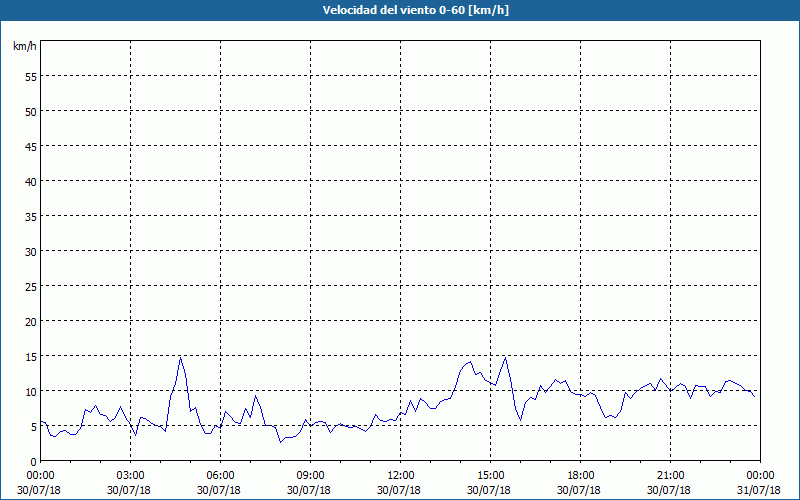The image size is (800, 500).
Task: Select the y-axis value '25'
Action: (31, 286)
